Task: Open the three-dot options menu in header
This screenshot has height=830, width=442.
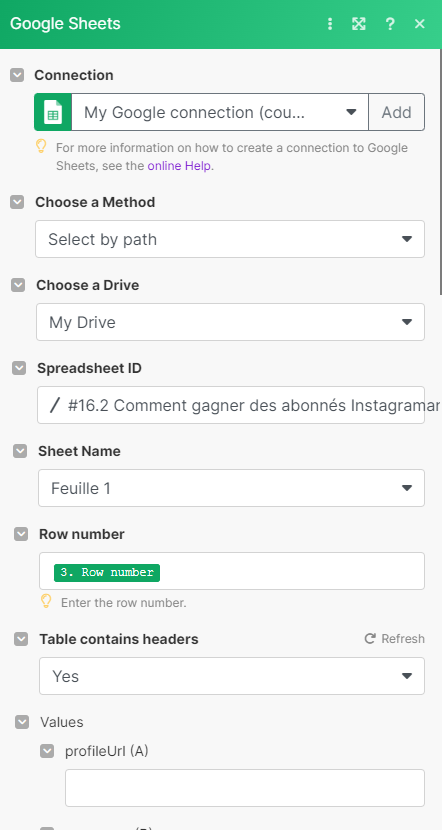Action: coord(330,24)
